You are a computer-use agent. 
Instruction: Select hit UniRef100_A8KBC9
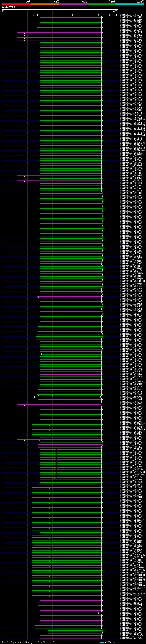(x=131, y=306)
